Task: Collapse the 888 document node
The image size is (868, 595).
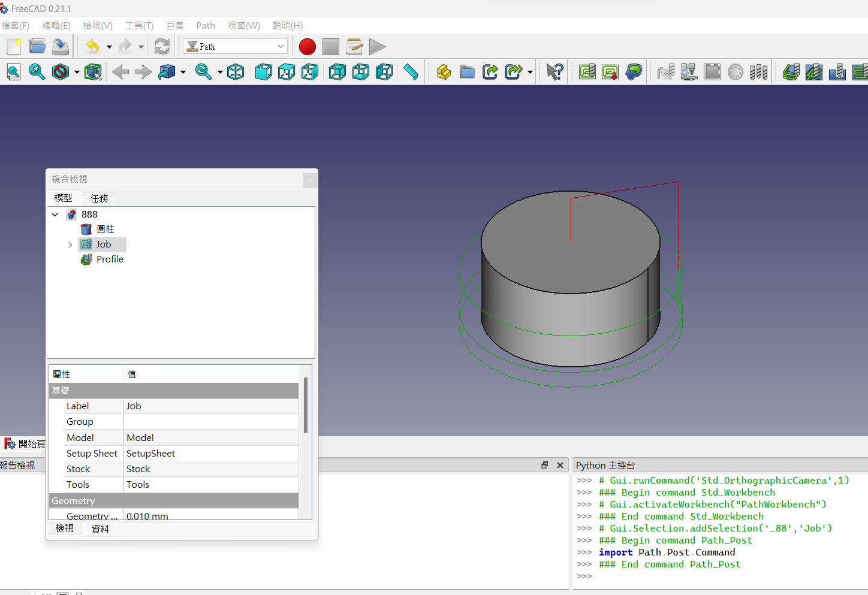Action: [x=55, y=214]
